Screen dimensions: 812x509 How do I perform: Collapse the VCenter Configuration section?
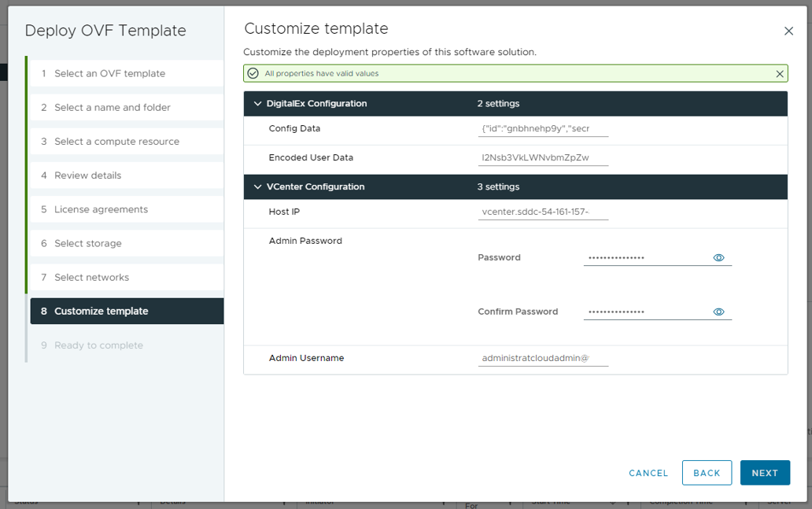point(257,187)
